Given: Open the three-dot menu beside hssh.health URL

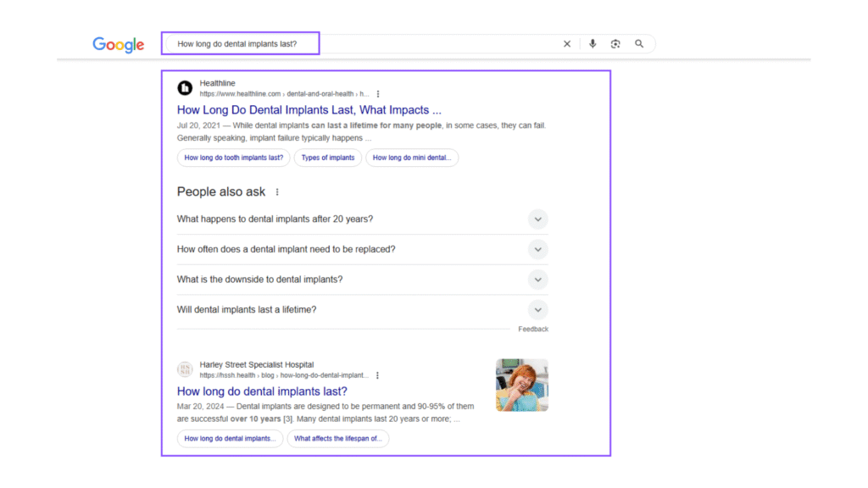Looking at the screenshot, I should click(x=377, y=375).
